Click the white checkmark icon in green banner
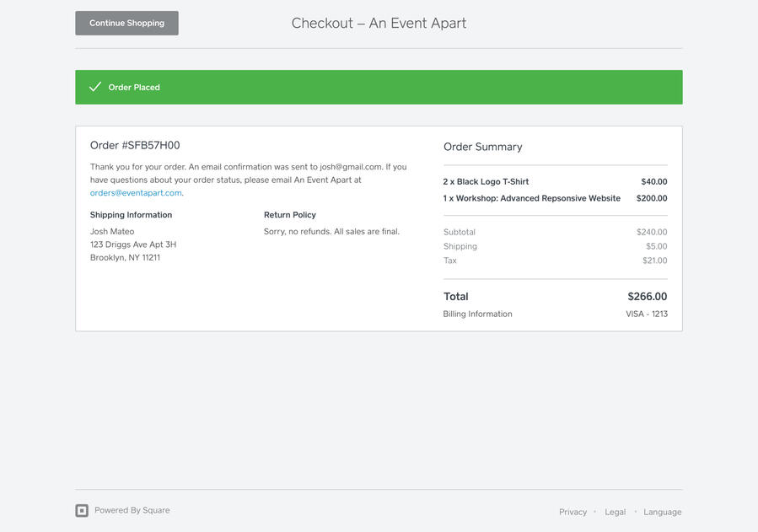 pyautogui.click(x=95, y=87)
